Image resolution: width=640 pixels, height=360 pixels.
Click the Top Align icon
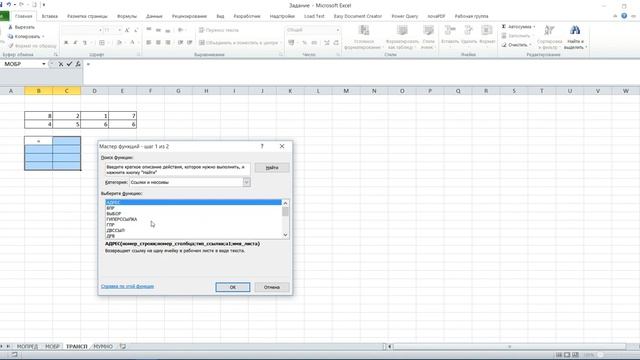click(149, 30)
